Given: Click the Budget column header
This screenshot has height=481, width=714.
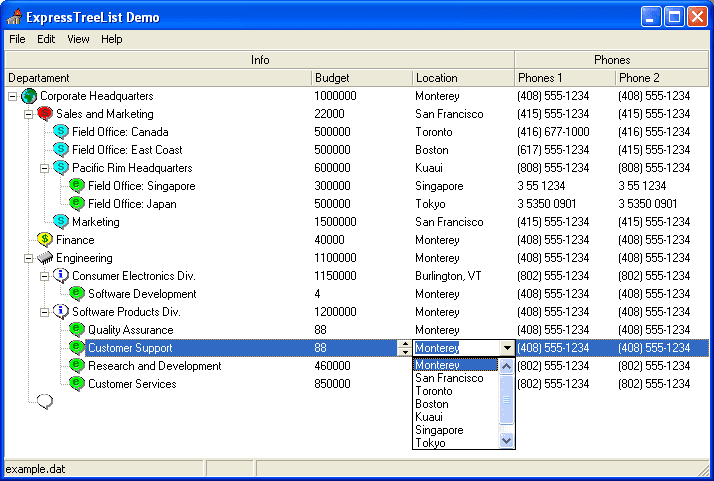Looking at the screenshot, I should click(x=362, y=78).
